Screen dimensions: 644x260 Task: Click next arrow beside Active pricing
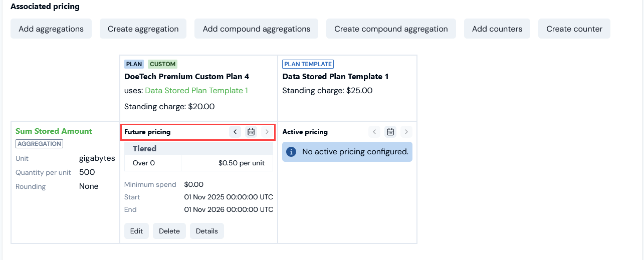[406, 132]
